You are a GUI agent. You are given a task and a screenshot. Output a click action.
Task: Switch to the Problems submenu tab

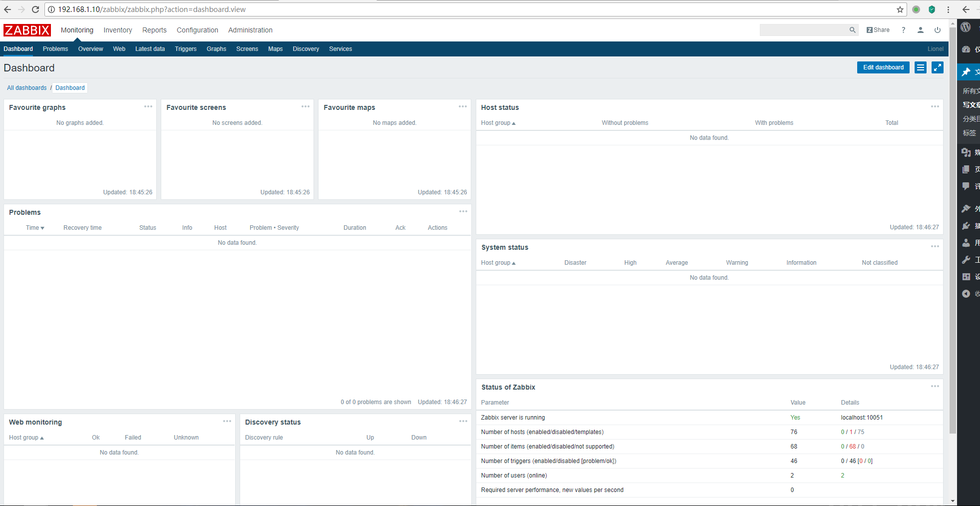pyautogui.click(x=55, y=49)
